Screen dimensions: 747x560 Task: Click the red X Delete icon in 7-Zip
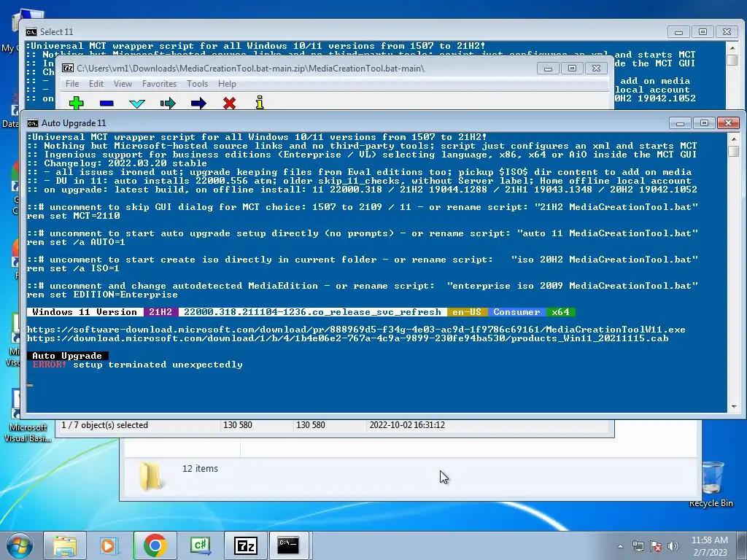click(x=229, y=103)
